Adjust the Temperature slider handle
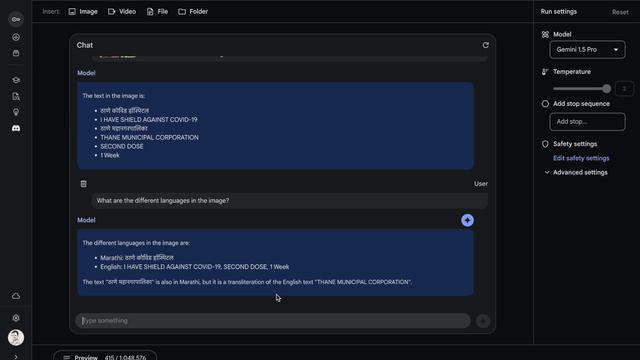This screenshot has height=360, width=640. 607,89
